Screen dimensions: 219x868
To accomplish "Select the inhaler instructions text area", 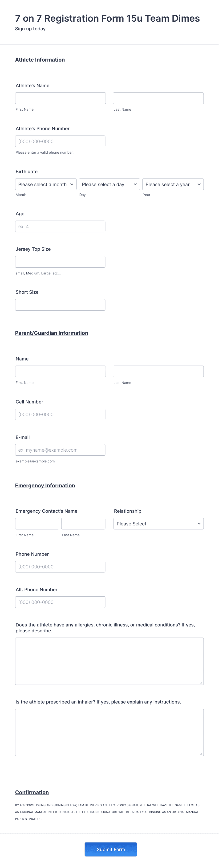I will pyautogui.click(x=109, y=733).
